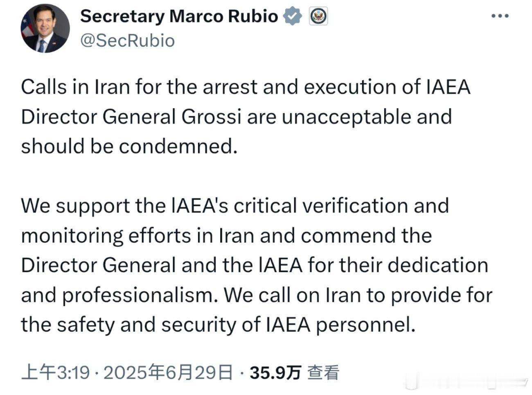Open Marco Rubio's profile picture
Image resolution: width=532 pixels, height=395 pixels.
pyautogui.click(x=45, y=29)
